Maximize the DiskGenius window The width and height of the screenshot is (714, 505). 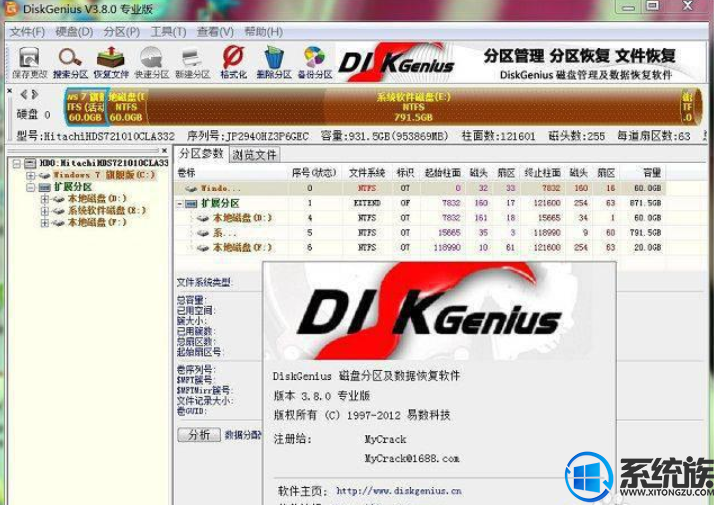click(x=653, y=6)
